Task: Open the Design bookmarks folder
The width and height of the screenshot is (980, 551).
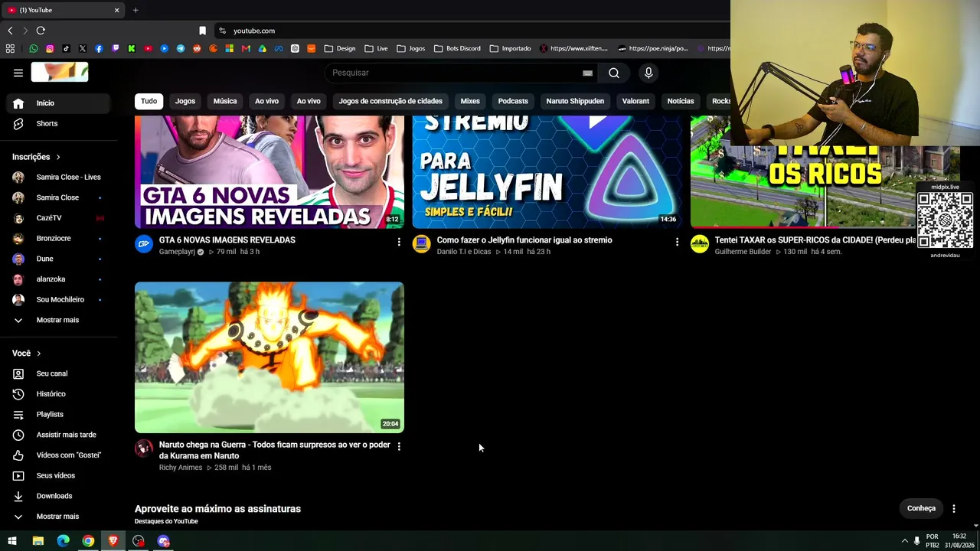Action: pyautogui.click(x=340, y=48)
